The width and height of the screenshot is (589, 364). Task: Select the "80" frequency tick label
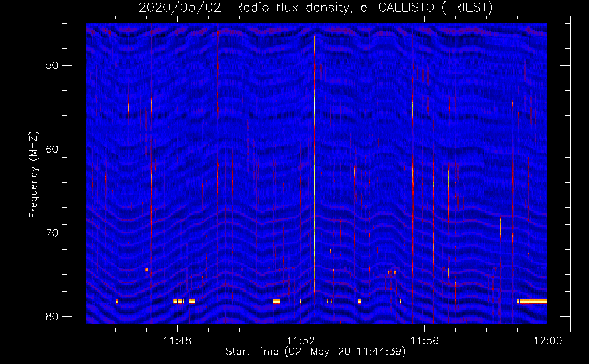coord(52,317)
